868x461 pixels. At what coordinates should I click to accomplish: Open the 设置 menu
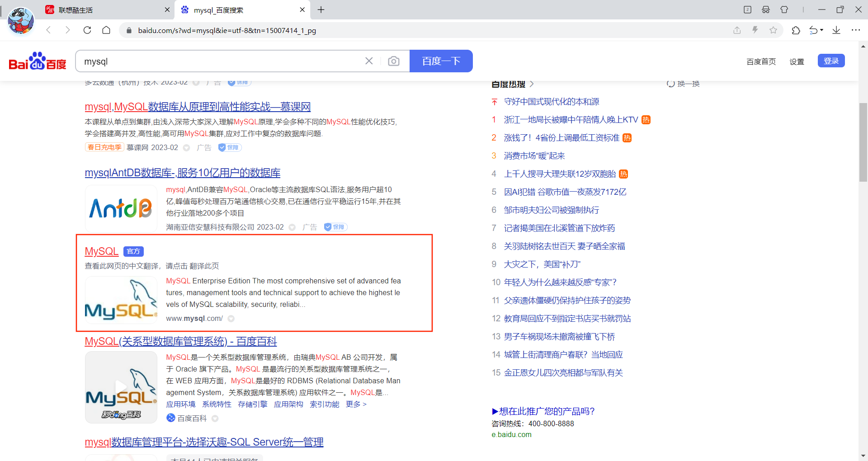click(797, 61)
